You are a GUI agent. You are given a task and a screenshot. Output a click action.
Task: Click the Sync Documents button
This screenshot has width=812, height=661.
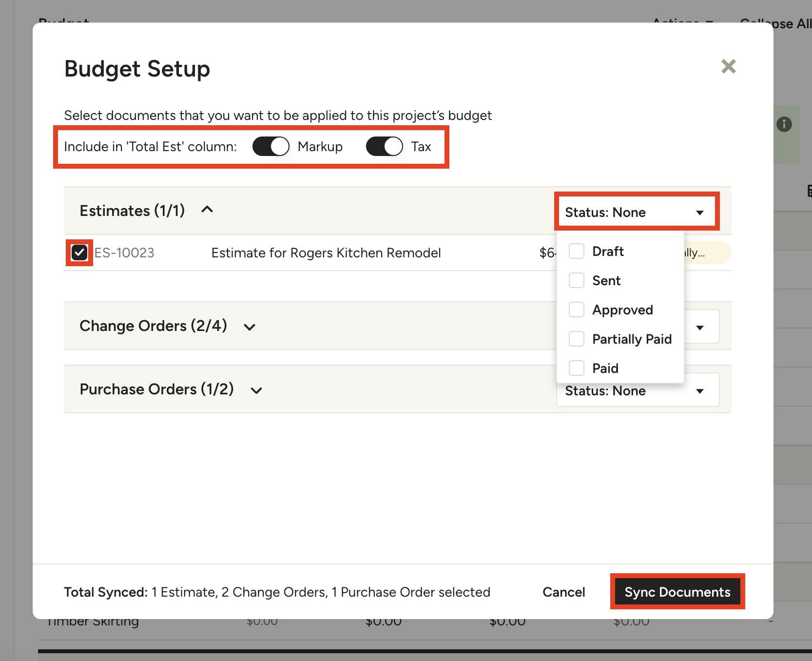677,592
